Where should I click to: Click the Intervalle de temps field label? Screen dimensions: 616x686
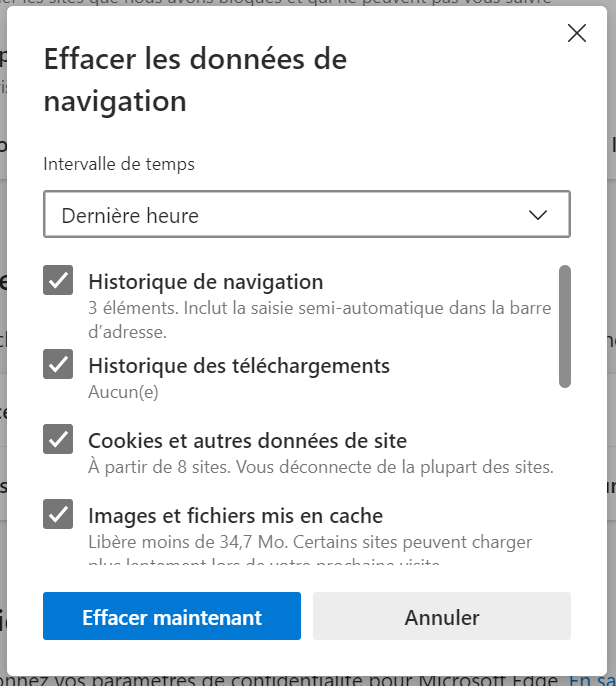point(119,164)
